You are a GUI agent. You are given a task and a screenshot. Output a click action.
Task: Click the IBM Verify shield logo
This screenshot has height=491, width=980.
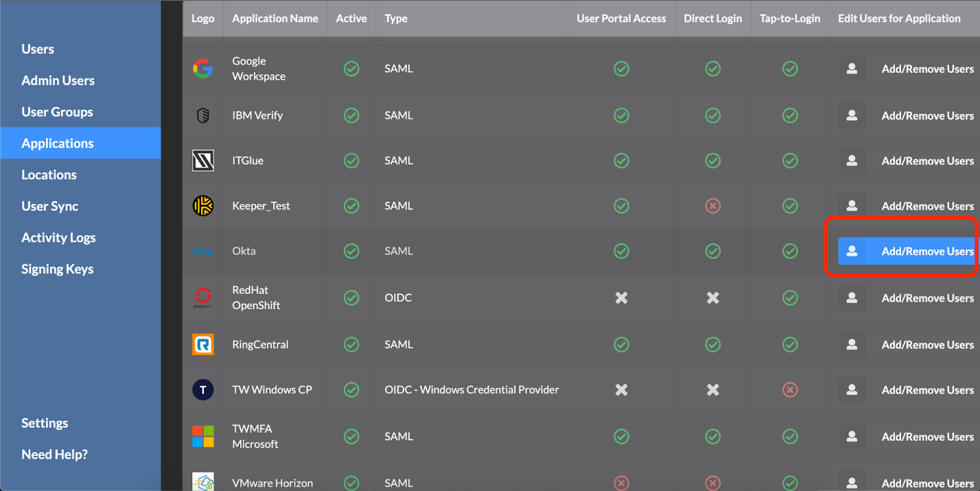click(x=203, y=115)
